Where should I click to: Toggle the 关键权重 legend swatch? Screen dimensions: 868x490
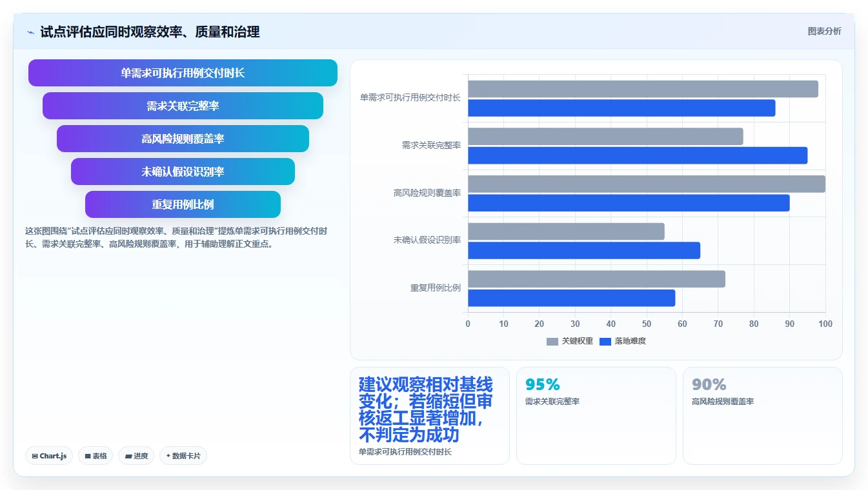tap(552, 341)
